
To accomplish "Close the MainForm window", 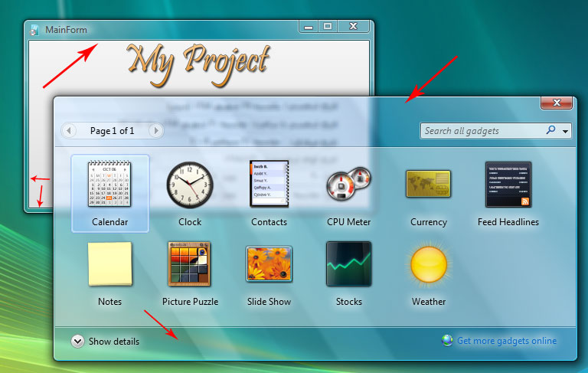I will point(353,27).
